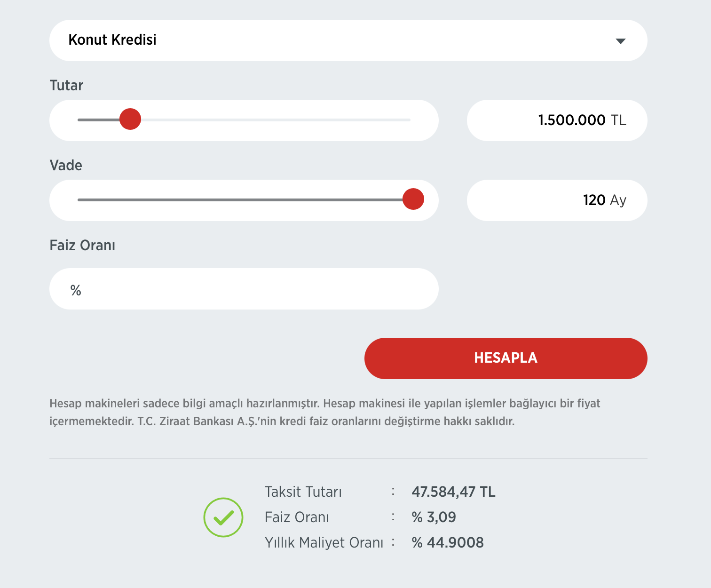Click the Yıllık Maliyet Oranı result label

click(x=324, y=543)
